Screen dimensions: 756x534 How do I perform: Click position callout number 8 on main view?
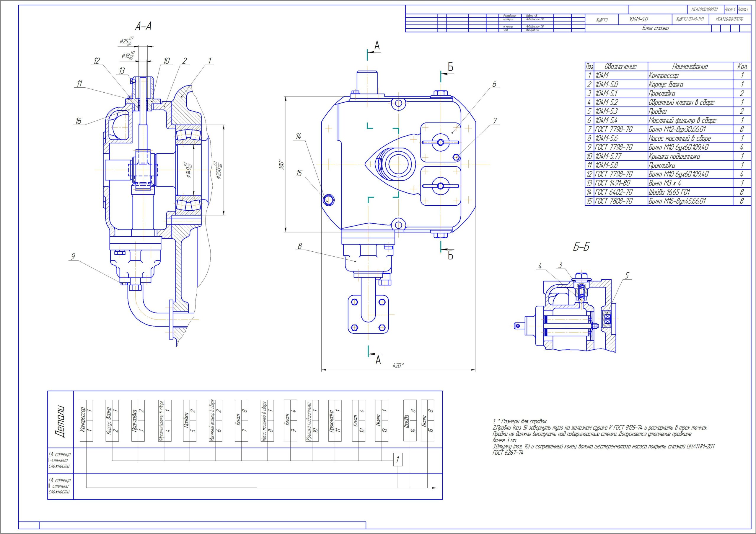coord(299,246)
